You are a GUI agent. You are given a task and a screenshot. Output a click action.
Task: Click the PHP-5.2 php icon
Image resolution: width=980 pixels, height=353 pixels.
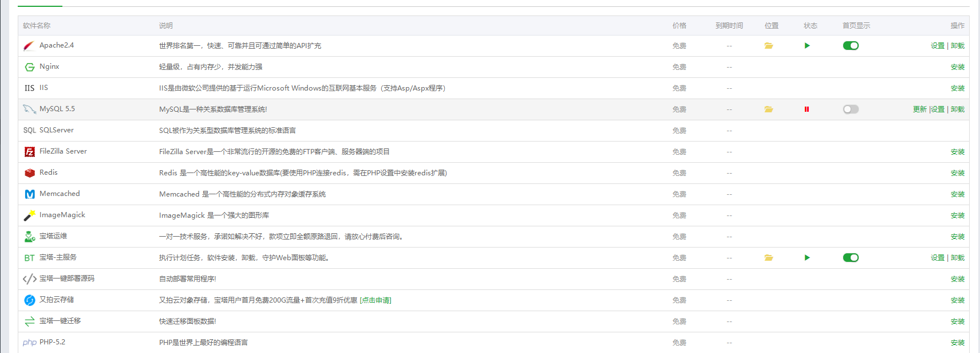pyautogui.click(x=30, y=343)
